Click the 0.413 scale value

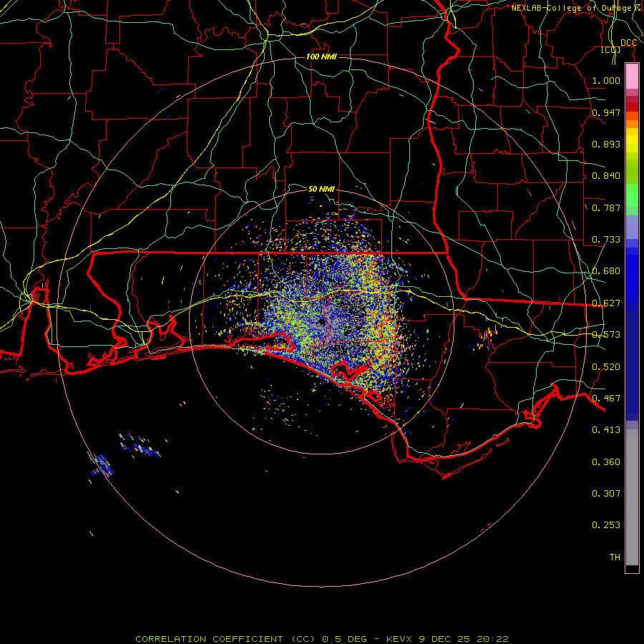[x=606, y=429]
